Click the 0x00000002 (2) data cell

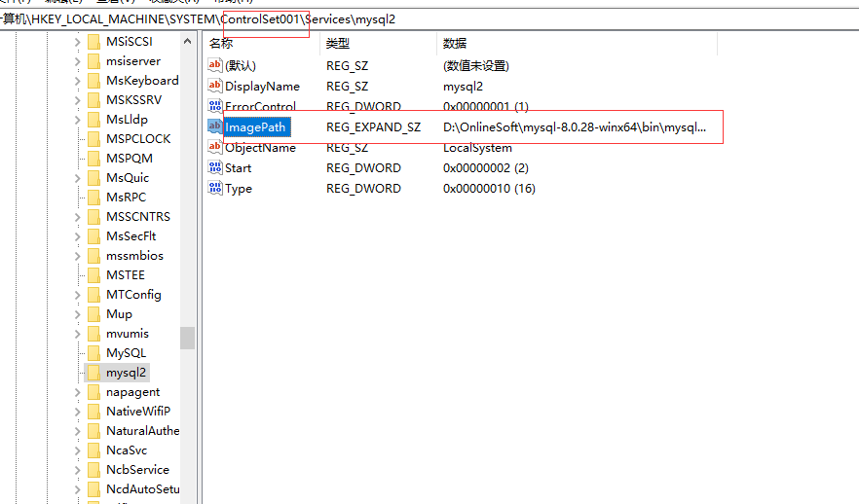tap(486, 168)
